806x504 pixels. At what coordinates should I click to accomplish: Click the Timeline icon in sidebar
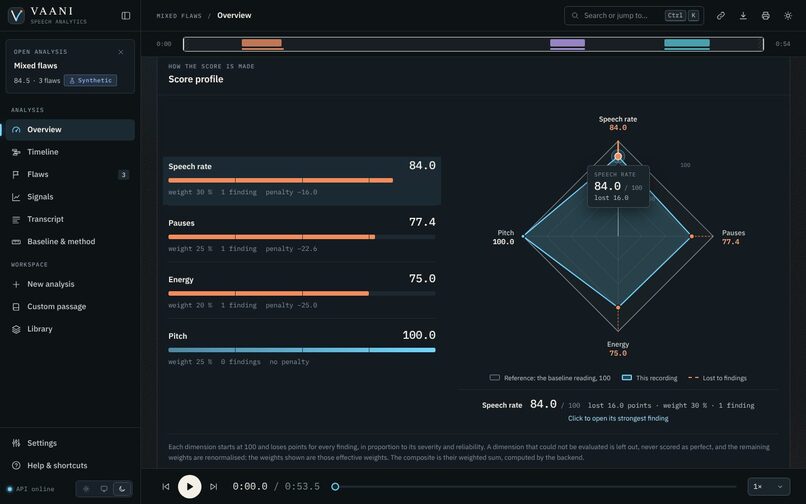[16, 152]
